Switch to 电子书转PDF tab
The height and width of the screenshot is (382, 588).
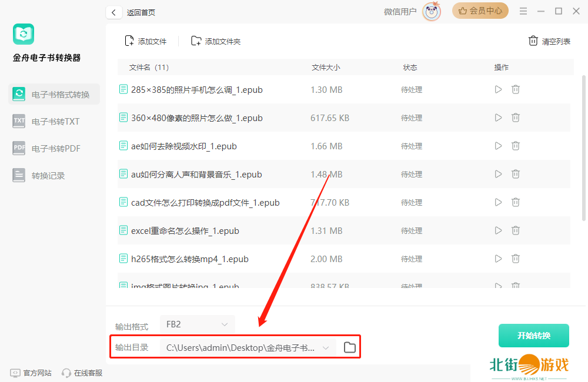(54, 149)
